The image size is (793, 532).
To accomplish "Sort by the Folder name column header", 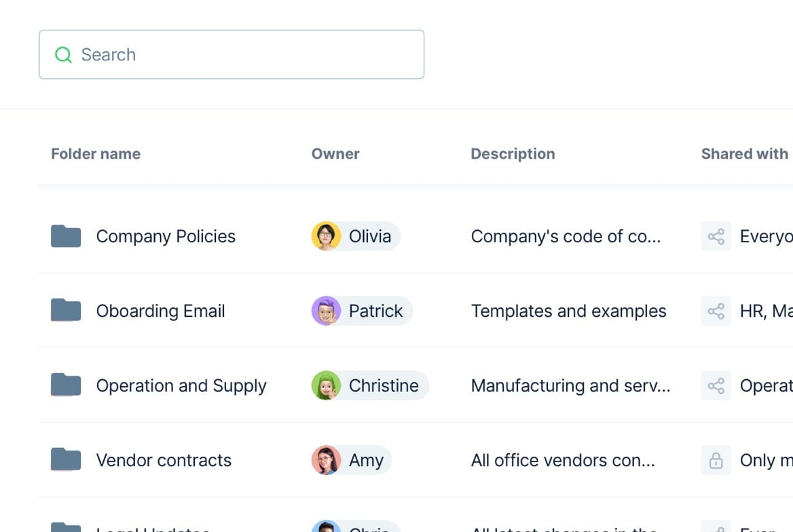I will tap(95, 154).
